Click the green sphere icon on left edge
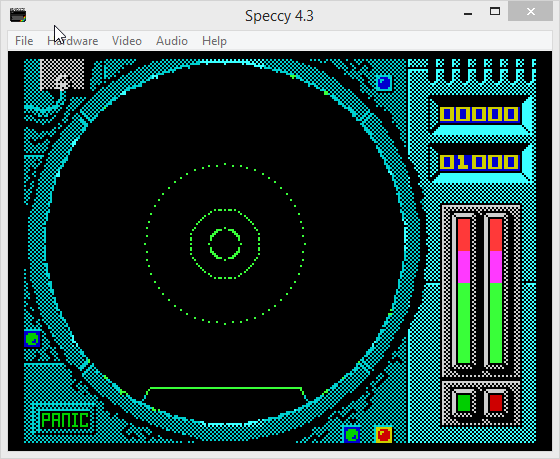 coord(32,339)
